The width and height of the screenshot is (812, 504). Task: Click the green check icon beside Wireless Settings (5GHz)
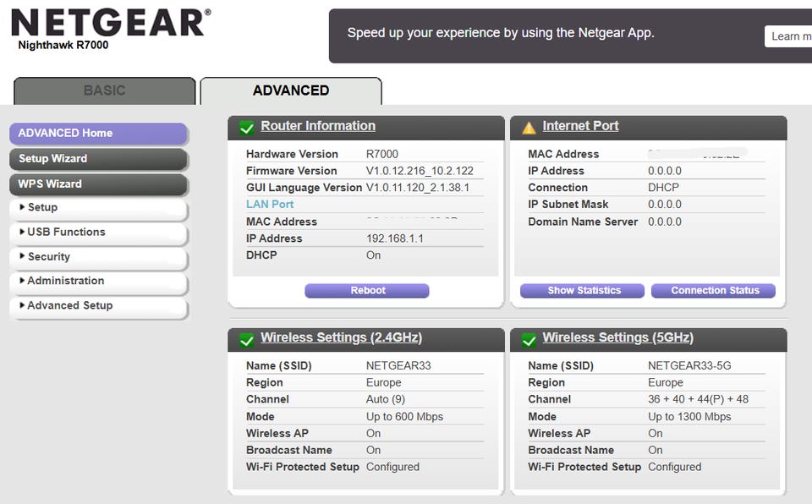529,340
